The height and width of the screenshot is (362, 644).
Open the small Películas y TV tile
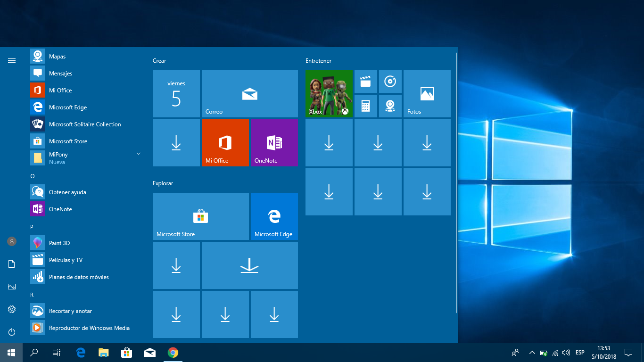tap(366, 82)
